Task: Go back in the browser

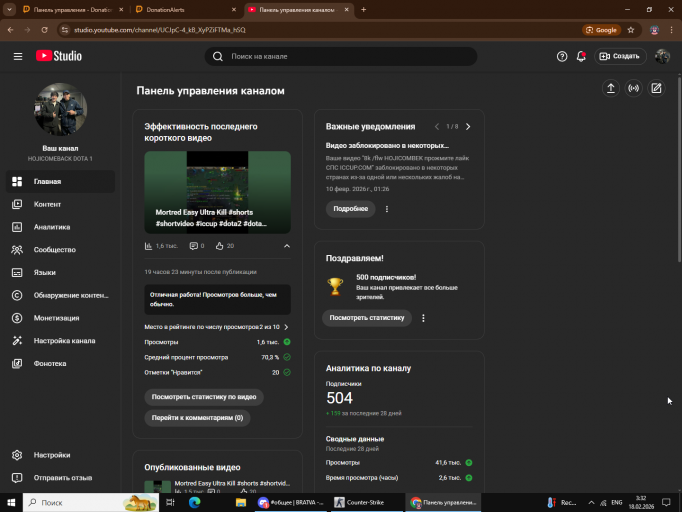Action: (10, 30)
